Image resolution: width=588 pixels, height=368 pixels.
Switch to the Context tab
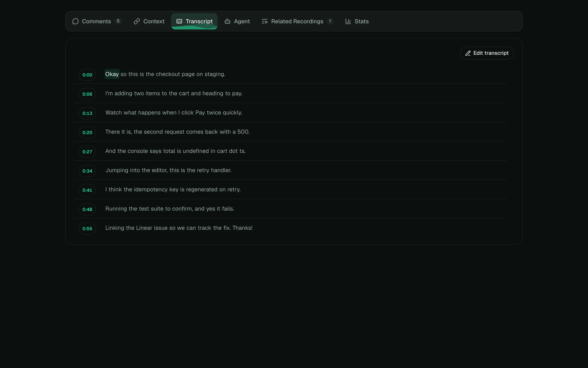tap(149, 21)
